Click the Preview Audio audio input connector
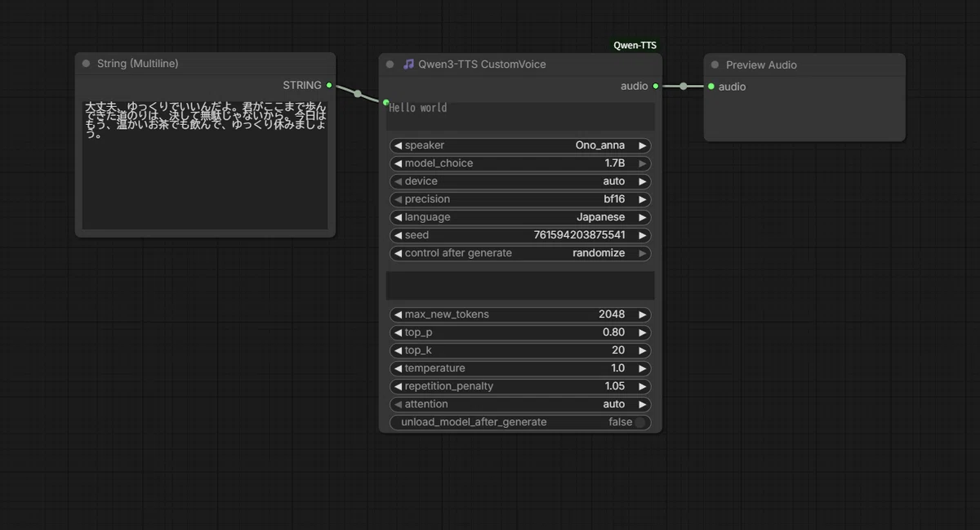This screenshot has width=980, height=530. (x=711, y=87)
